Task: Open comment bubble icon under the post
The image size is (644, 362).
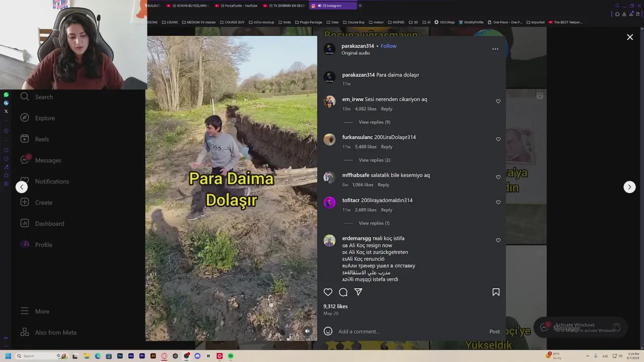Action: tap(343, 292)
